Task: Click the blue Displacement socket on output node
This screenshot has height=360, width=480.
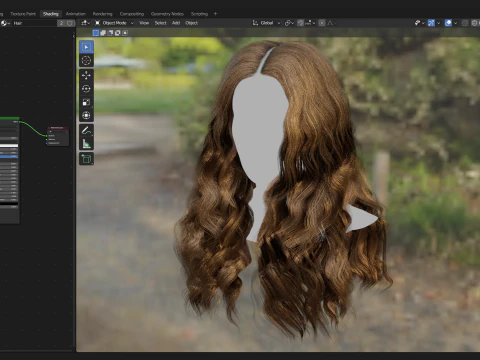Action: (47, 143)
